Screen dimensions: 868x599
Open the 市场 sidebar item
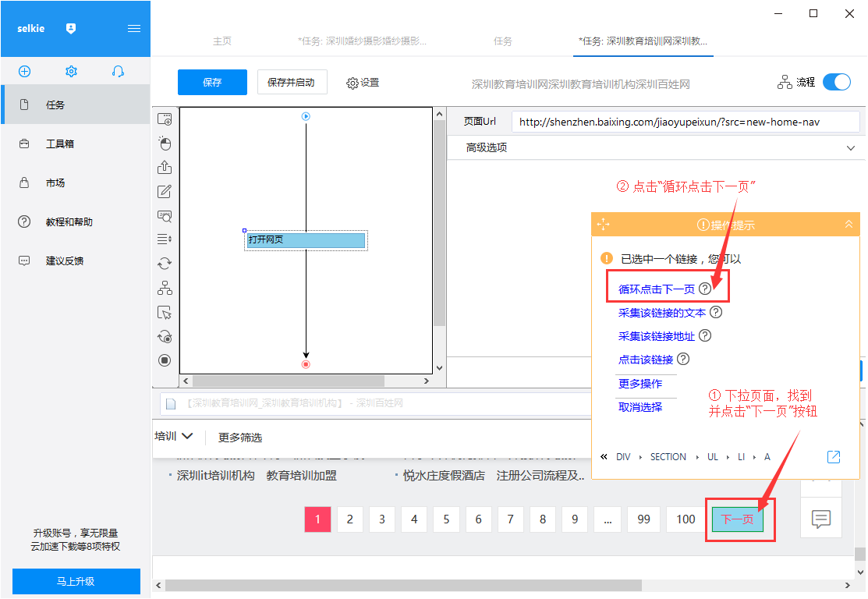(76, 183)
